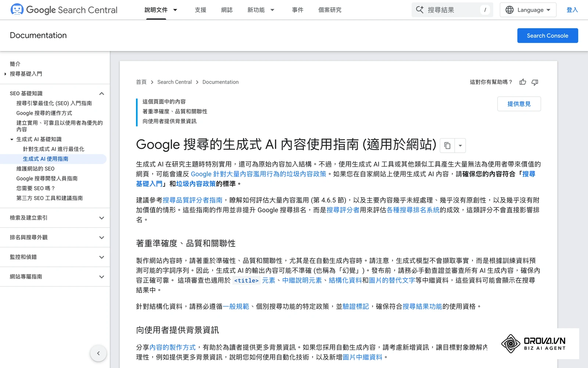Expand the 搜尋基礎入門 tree item arrow
588x368 pixels.
pyautogui.click(x=5, y=74)
